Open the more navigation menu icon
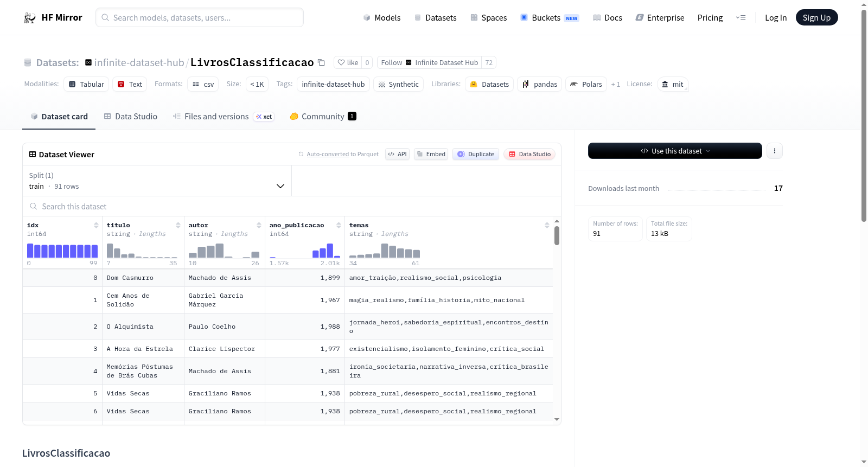This screenshot has width=868, height=467. 741,17
